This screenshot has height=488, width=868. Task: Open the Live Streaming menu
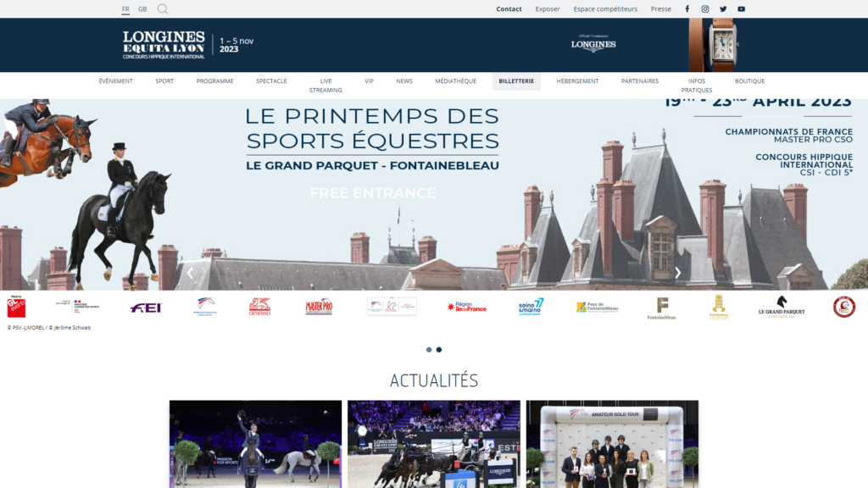pyautogui.click(x=325, y=86)
